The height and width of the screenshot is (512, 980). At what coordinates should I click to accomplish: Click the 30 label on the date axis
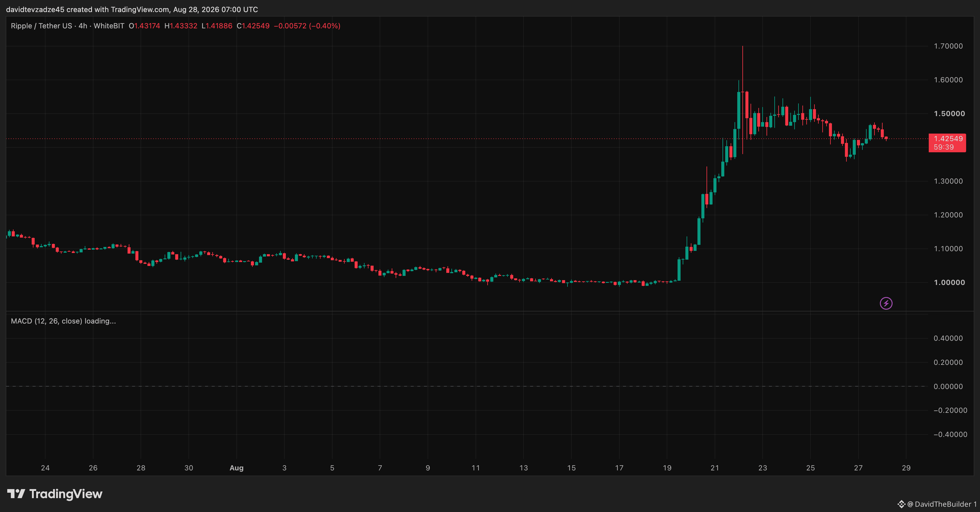[189, 468]
